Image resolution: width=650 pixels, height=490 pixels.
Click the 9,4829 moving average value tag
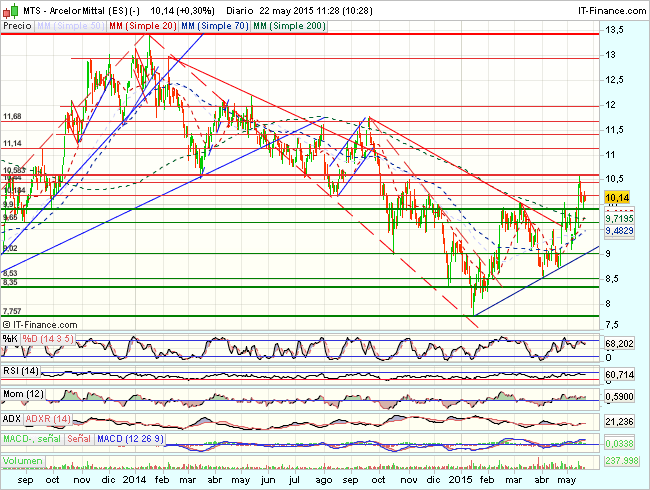click(x=619, y=230)
